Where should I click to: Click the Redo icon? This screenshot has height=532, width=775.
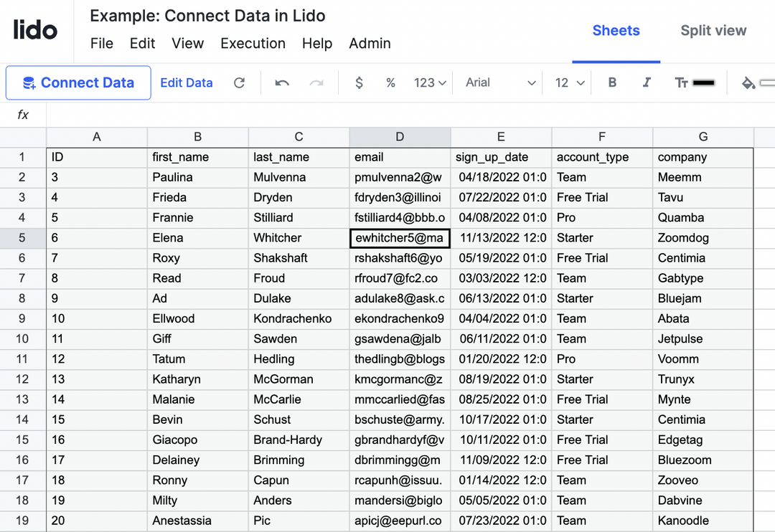pos(316,82)
